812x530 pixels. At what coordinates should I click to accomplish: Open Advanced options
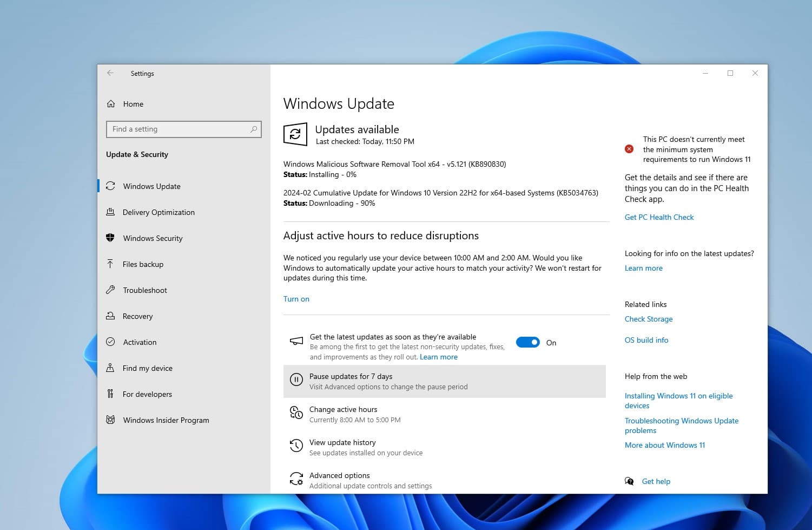[445, 480]
